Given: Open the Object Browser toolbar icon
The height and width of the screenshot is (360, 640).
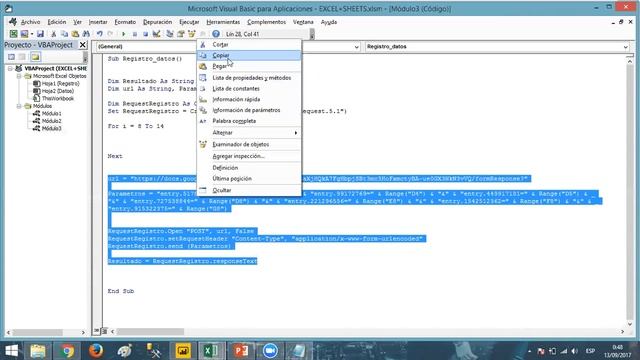Looking at the screenshot, I should 191,34.
